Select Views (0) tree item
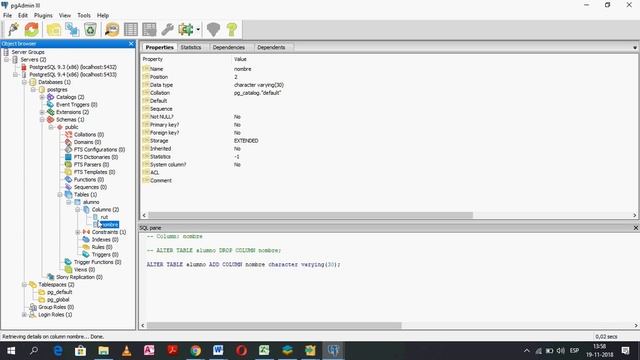Screen dimensions: 640x360 coord(84,269)
